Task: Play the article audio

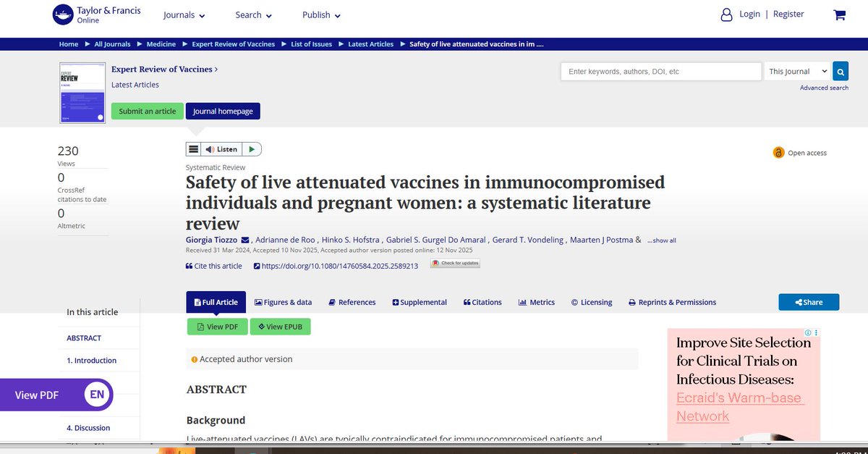Action: (x=251, y=149)
